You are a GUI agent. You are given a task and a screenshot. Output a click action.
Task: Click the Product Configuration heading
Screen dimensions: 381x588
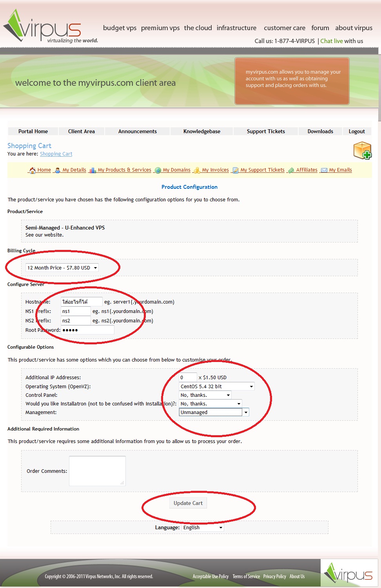[x=189, y=187]
